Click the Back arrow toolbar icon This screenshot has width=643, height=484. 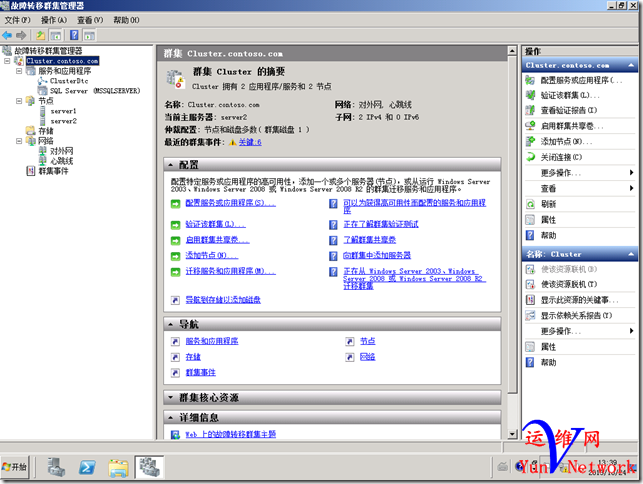point(7,35)
